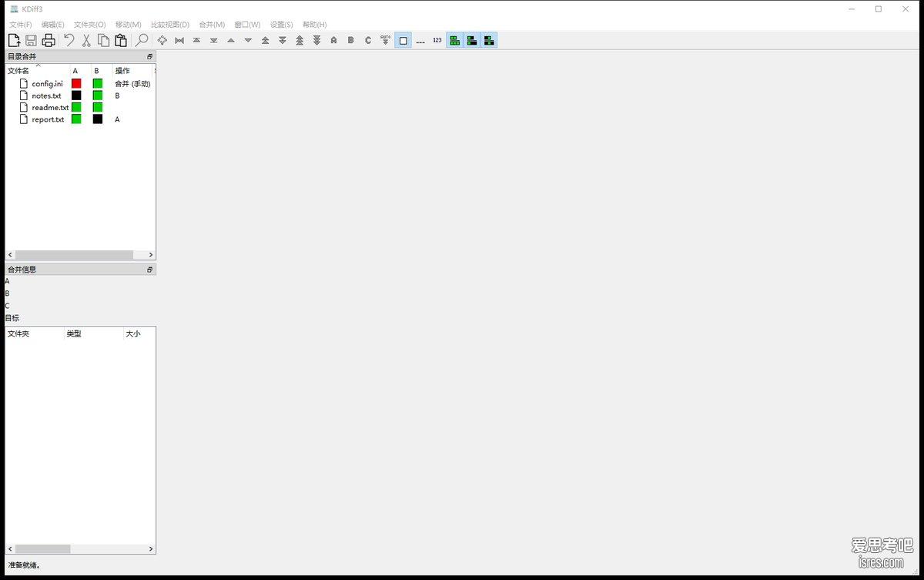The height and width of the screenshot is (580, 924).
Task: Click right scroll arrow of the 文件夹 list
Action: click(151, 549)
